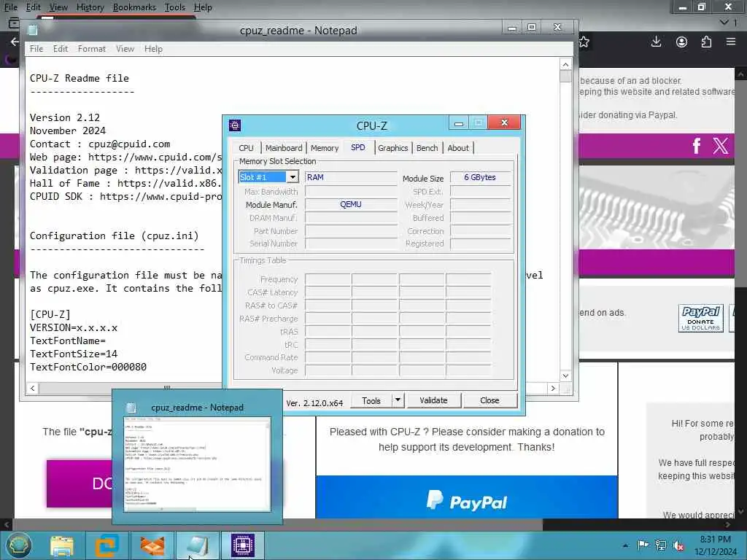
Task: Click Notepad's scroll down arrow
Action: click(x=565, y=376)
